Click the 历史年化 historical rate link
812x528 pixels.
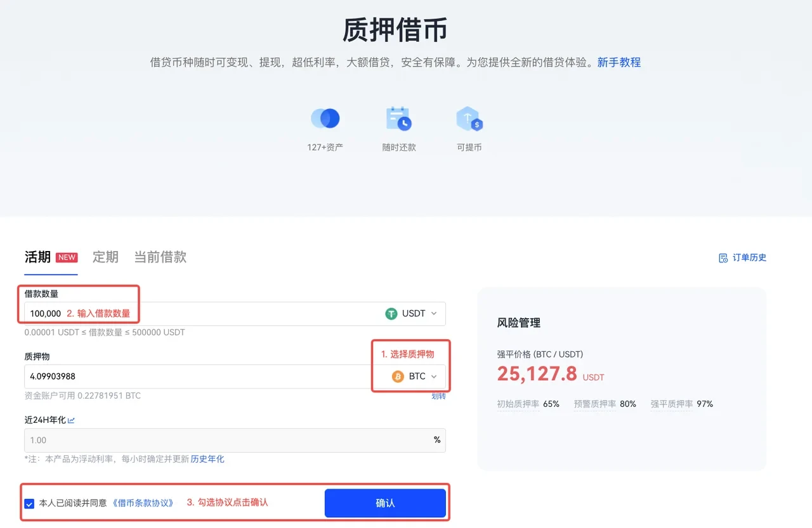click(x=207, y=459)
